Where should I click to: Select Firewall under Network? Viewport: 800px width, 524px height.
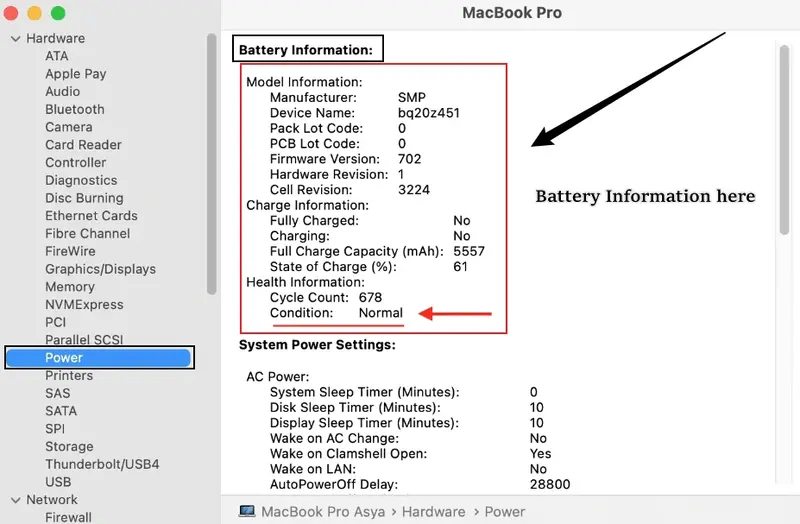[x=68, y=517]
